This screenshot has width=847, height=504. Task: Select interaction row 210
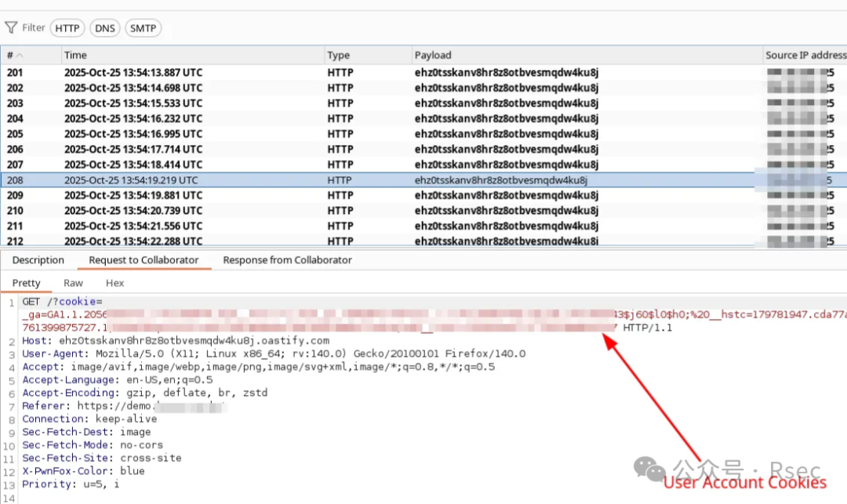click(x=423, y=211)
